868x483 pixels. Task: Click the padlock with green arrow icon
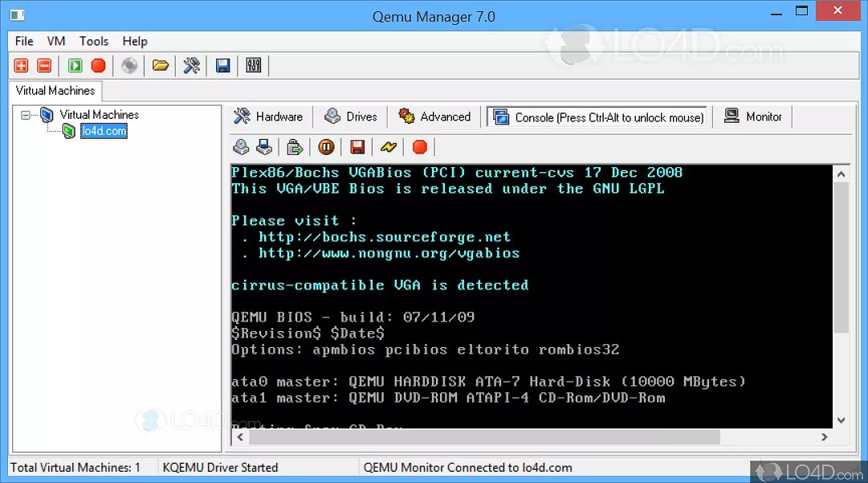point(295,147)
